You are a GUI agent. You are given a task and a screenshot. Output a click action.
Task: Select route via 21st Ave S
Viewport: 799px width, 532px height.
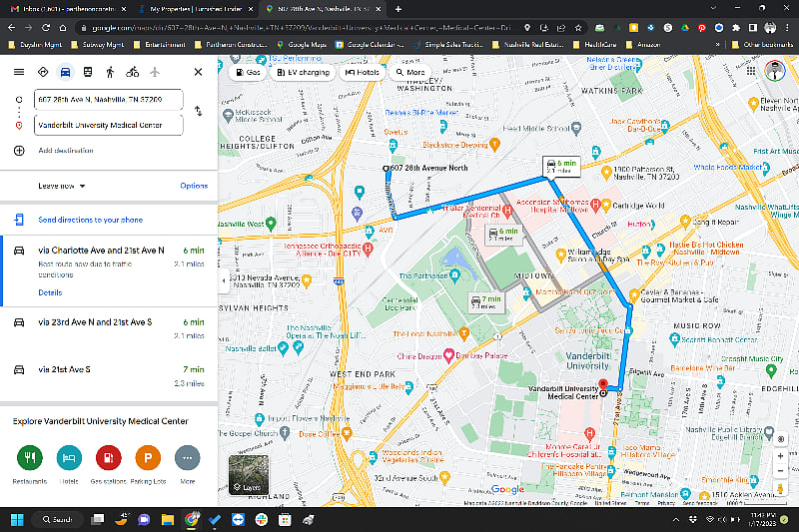109,376
